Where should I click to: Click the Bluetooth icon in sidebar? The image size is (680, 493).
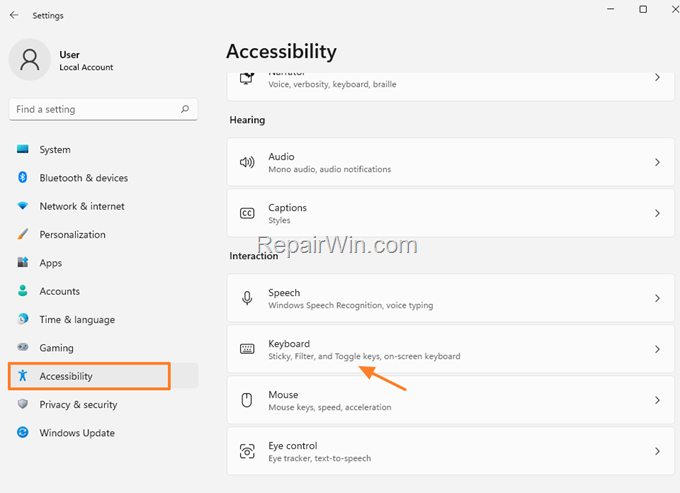(23, 177)
